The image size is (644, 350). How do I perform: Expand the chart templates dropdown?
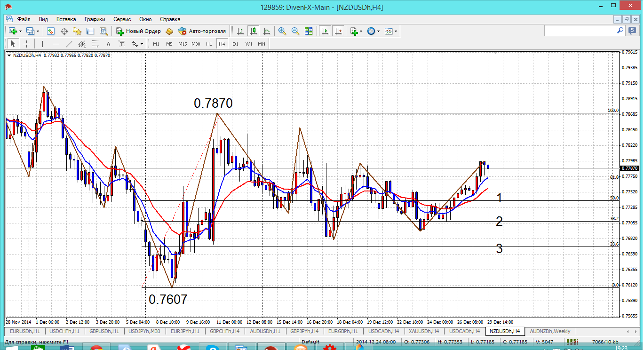(x=396, y=31)
